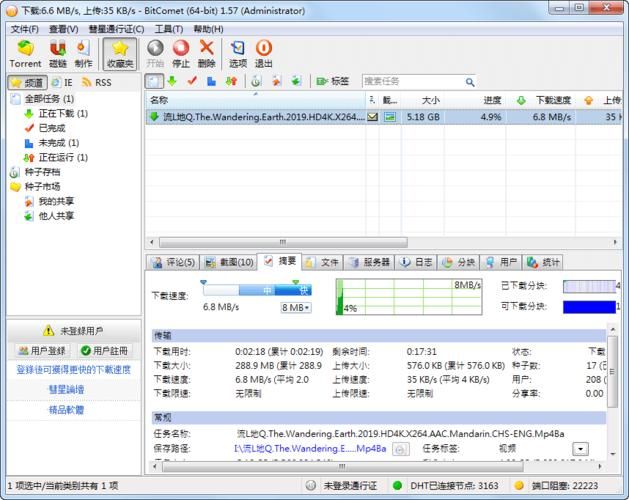Screen dimensions: 629x500
Task: Open the 彗星通行证(C) menu
Action: (x=110, y=29)
